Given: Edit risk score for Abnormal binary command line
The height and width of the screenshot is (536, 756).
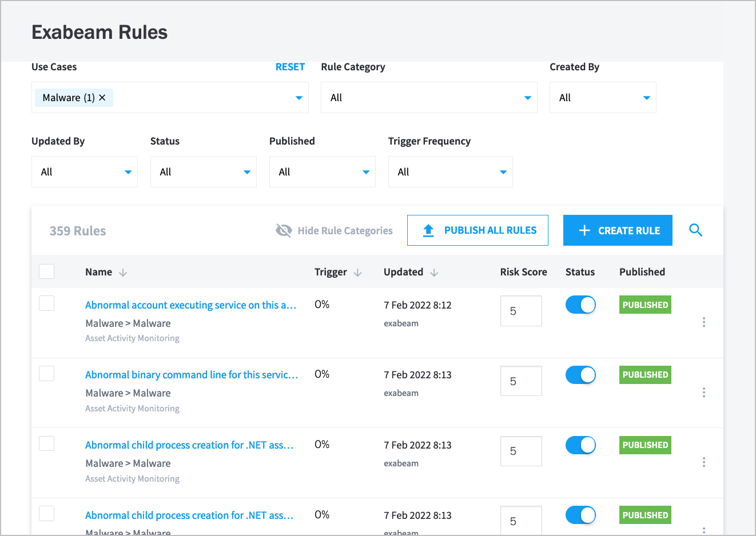Looking at the screenshot, I should pos(521,381).
